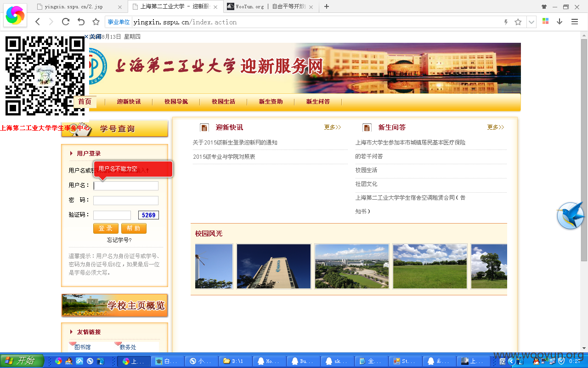Click 更多>> beside 迎新快讯 heading
Viewport: 588px width, 368px height.
(x=333, y=127)
